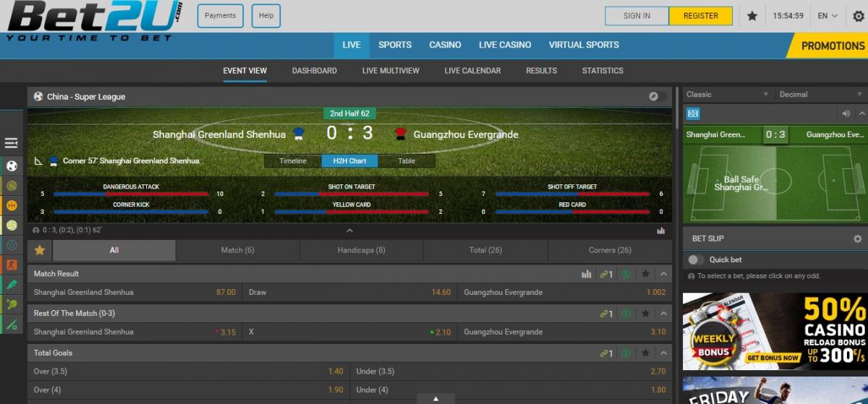This screenshot has width=868, height=404.
Task: Open the Help button
Action: pos(266,16)
